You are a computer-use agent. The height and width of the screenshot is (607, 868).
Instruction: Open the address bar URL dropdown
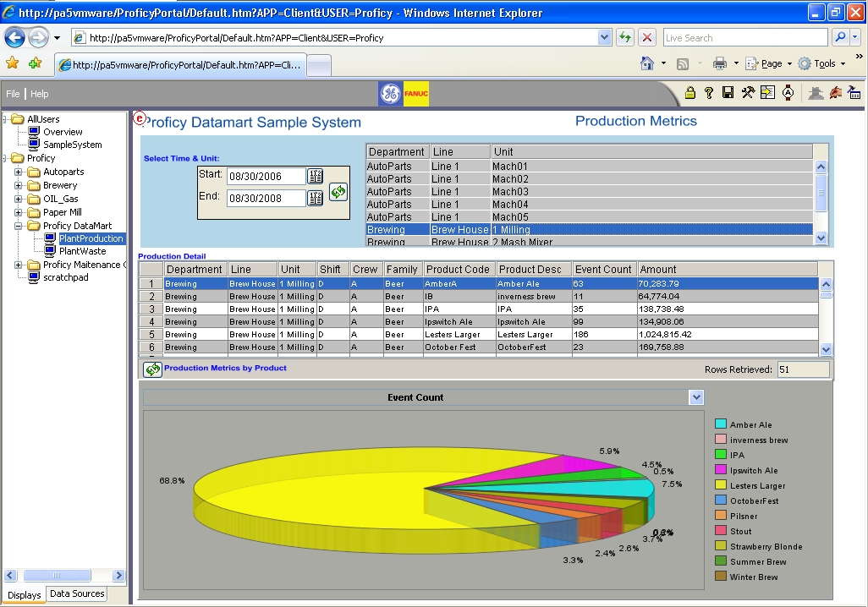(x=605, y=38)
